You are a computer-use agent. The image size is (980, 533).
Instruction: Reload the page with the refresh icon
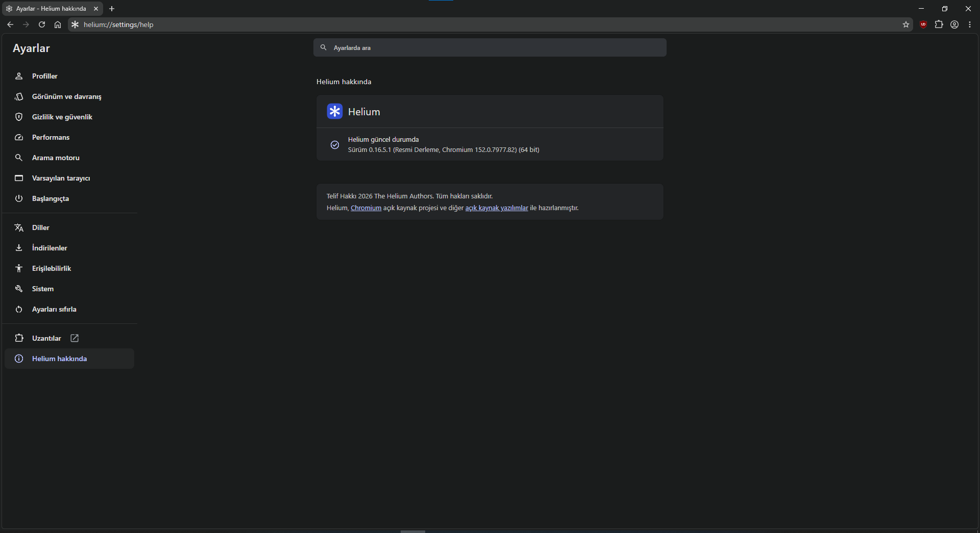click(x=42, y=24)
